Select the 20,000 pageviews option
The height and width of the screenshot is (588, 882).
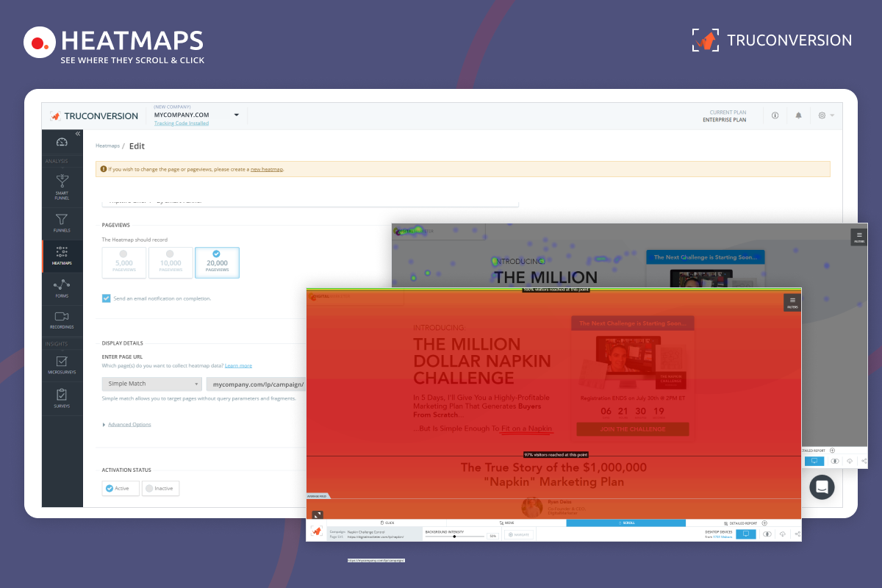tap(217, 262)
